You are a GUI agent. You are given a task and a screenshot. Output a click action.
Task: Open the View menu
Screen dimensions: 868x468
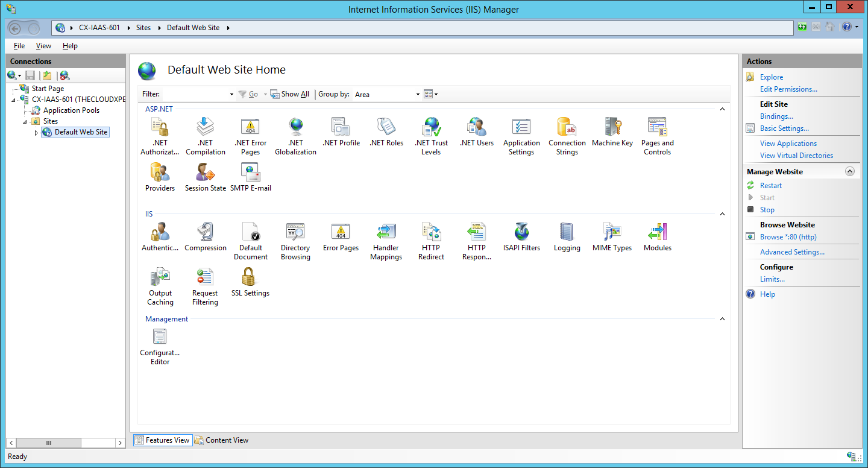[43, 46]
